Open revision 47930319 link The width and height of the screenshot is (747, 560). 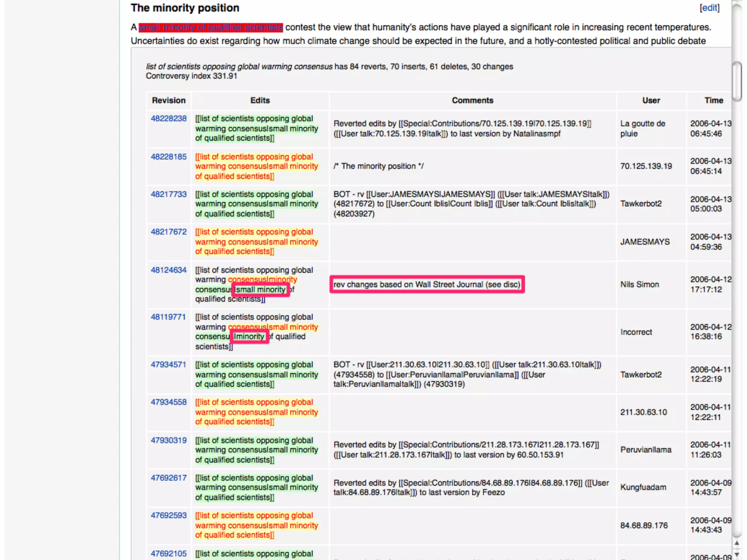coord(169,440)
